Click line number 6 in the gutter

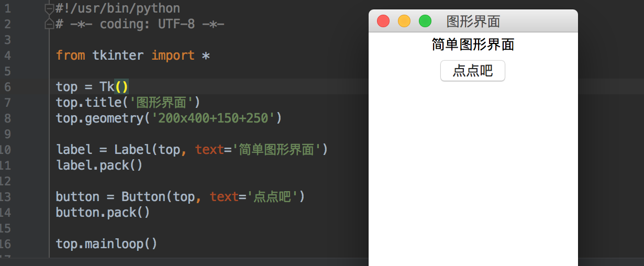point(7,87)
